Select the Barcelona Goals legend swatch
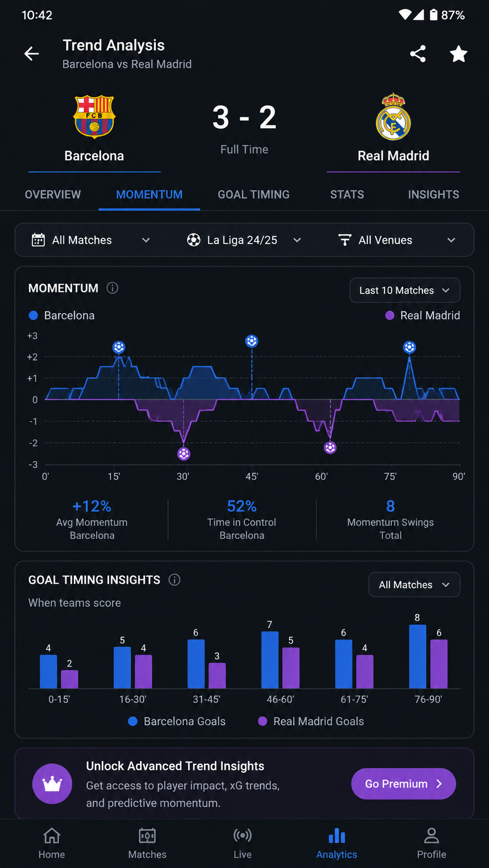Screen dimensions: 489x868 133,721
